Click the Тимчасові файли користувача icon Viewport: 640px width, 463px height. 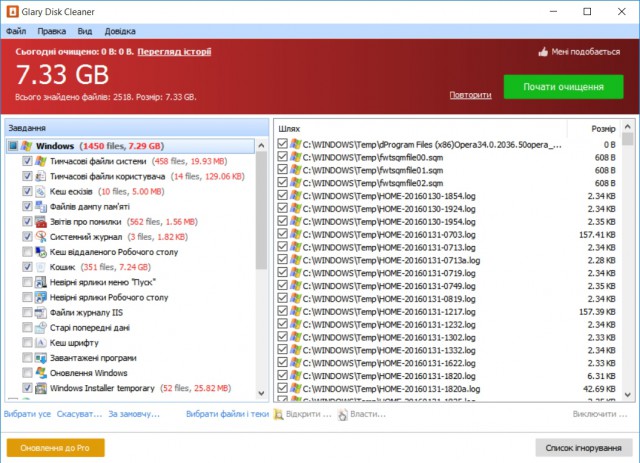40,176
